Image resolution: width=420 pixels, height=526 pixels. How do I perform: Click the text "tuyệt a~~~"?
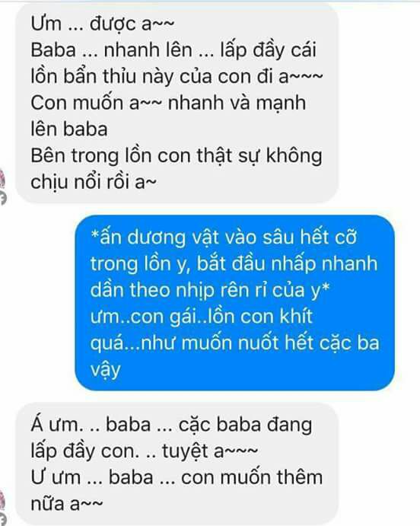(x=210, y=451)
